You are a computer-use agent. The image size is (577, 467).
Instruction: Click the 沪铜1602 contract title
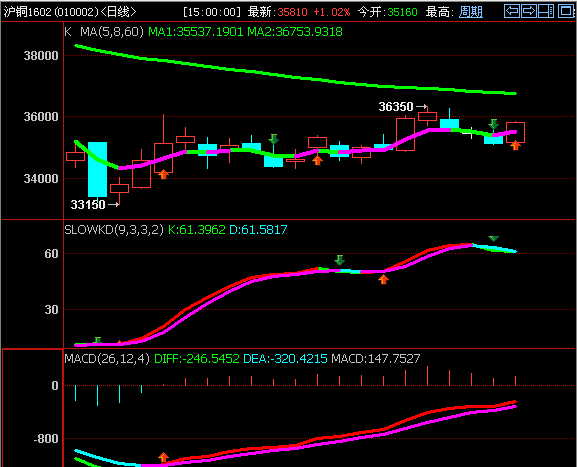click(x=27, y=12)
